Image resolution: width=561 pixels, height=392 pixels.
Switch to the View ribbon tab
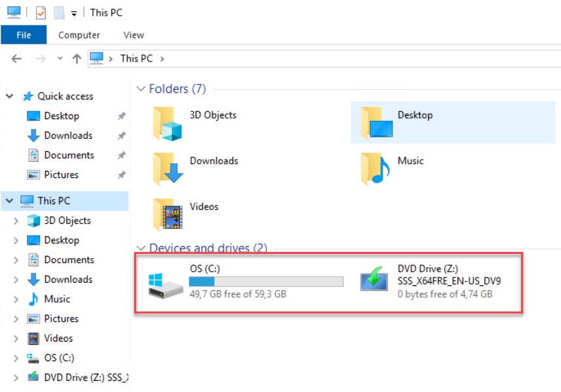134,35
